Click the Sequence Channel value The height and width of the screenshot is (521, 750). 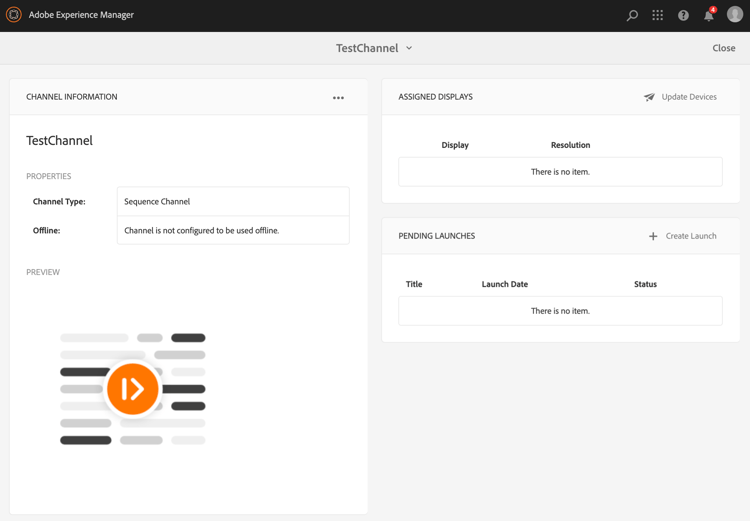157,201
